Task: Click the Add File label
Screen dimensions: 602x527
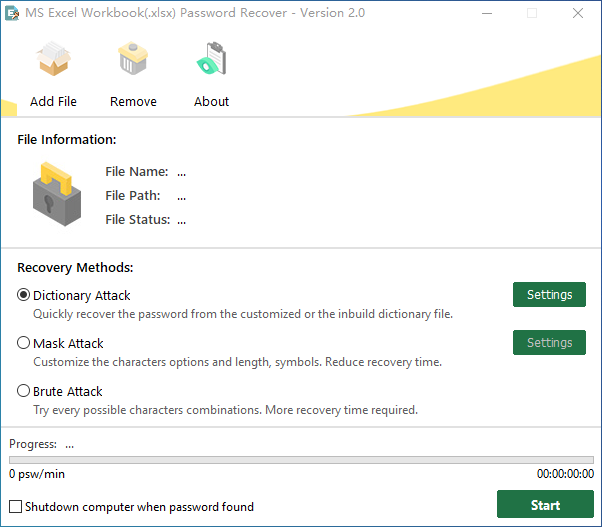Action: (53, 102)
